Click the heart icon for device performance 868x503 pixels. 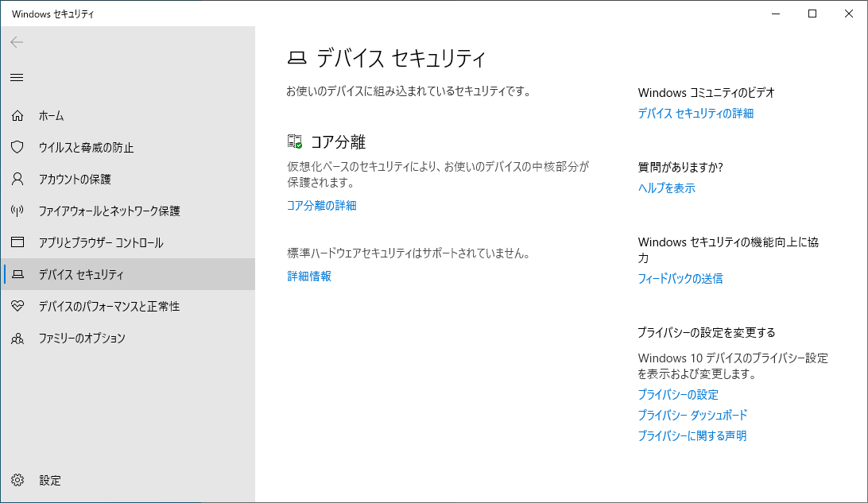[17, 305]
